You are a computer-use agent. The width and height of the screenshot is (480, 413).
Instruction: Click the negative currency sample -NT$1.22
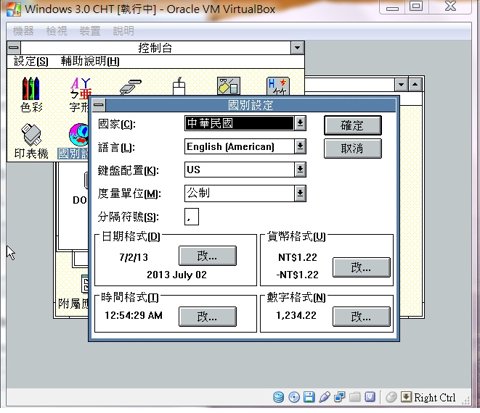click(297, 275)
